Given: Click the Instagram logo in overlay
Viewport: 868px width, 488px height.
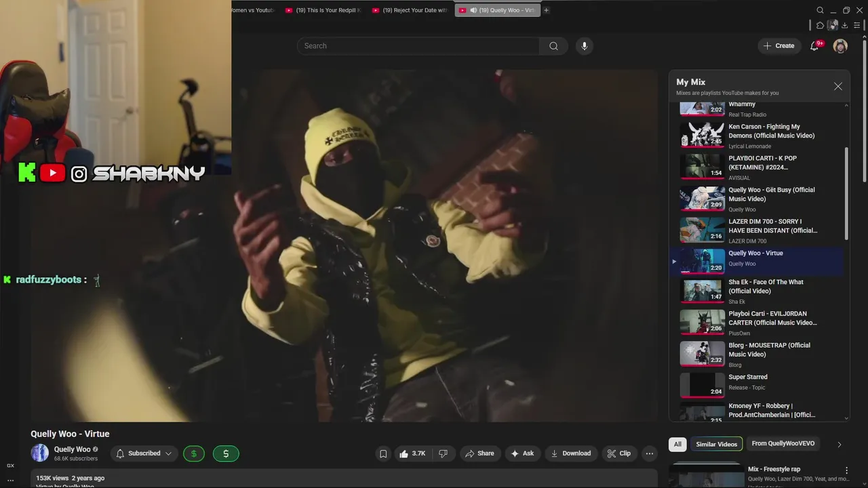Looking at the screenshot, I should [79, 174].
